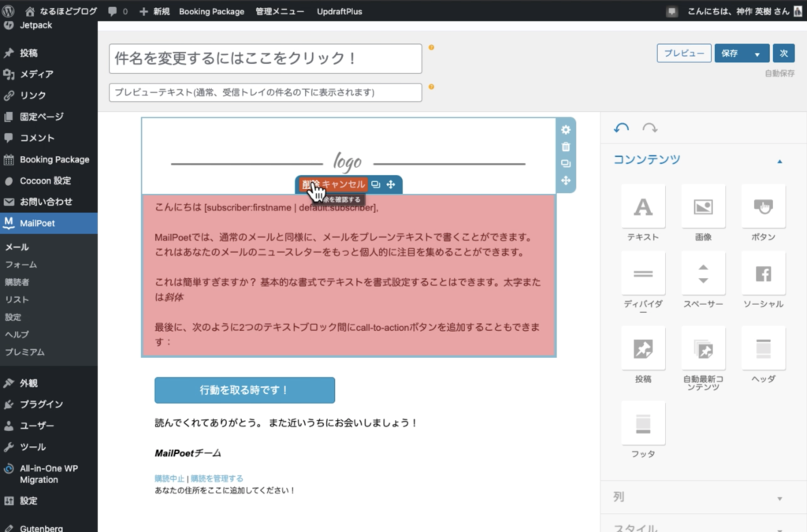807x532 pixels.
Task: Redo change with the redo arrow
Action: point(650,128)
